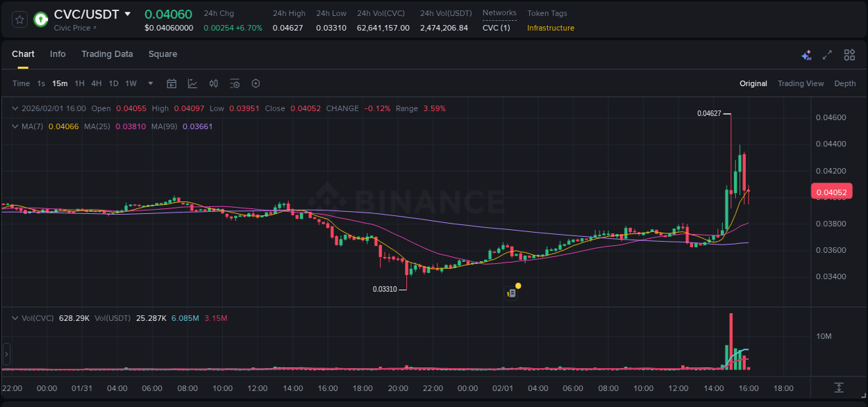The width and height of the screenshot is (868, 407).
Task: Switch to the Trading View chart tab
Action: point(801,83)
